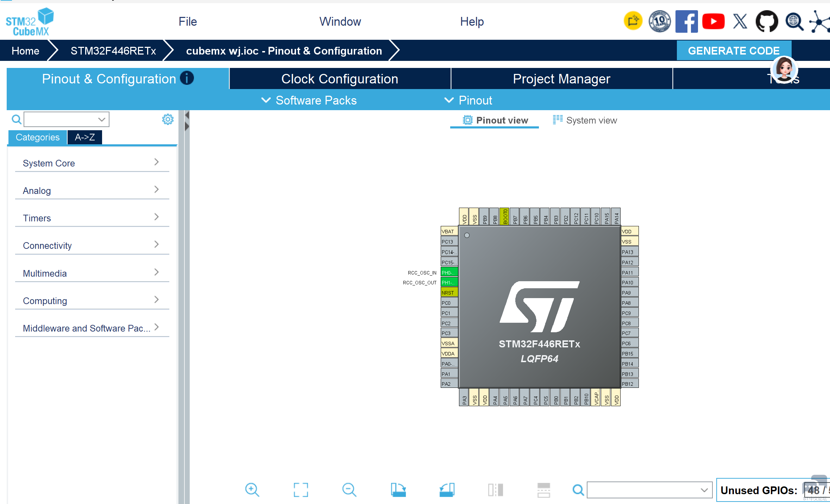This screenshot has width=830, height=504.
Task: Select the NRST pin on the chip
Action: tap(449, 292)
